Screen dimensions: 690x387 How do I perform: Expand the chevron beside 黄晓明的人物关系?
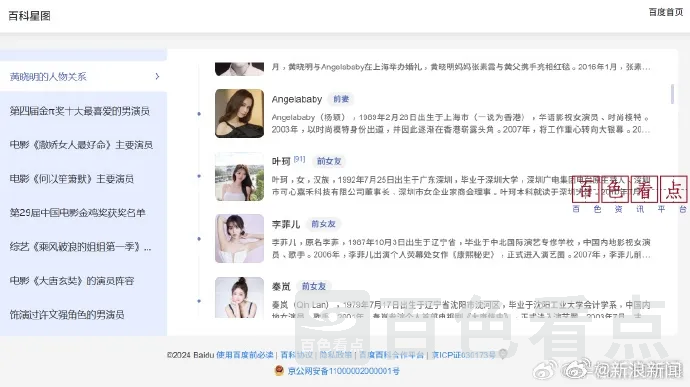157,77
